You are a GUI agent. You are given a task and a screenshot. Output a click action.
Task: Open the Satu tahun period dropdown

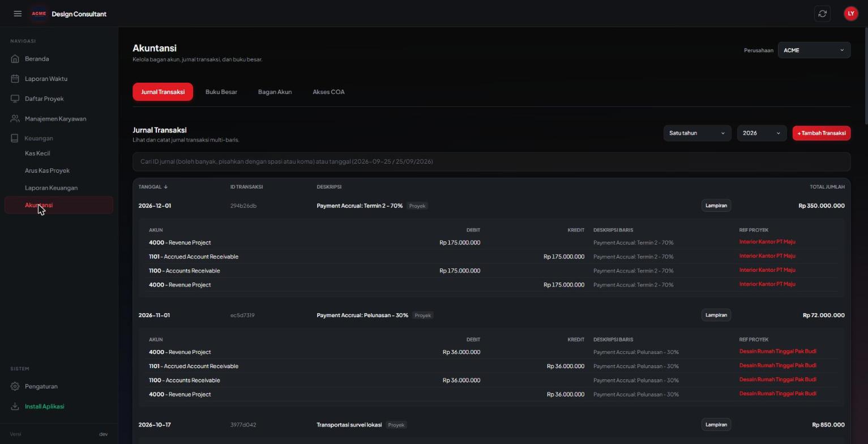[x=697, y=133]
